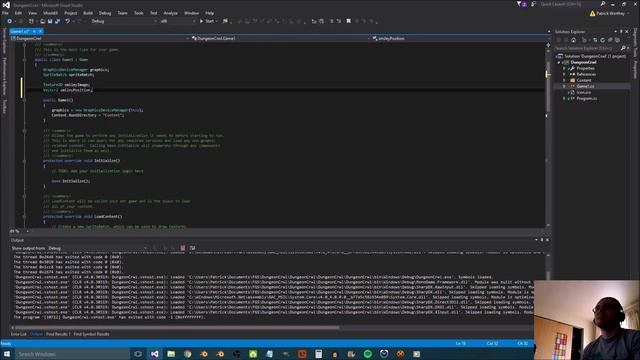Open the Edit menu
The image size is (640, 360).
[x=18, y=13]
